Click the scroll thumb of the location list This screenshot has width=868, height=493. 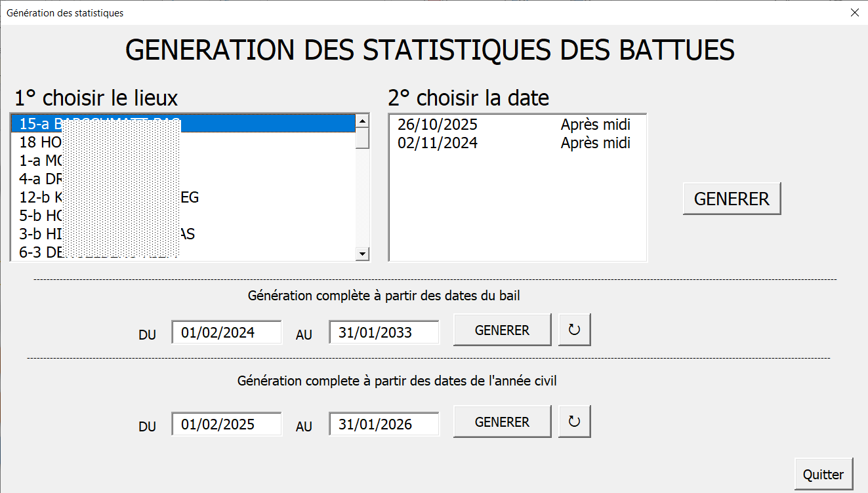[362, 138]
